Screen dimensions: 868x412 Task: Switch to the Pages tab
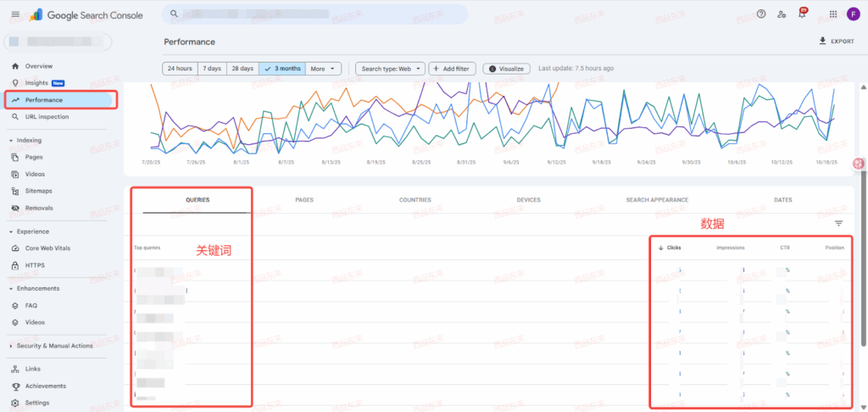304,200
